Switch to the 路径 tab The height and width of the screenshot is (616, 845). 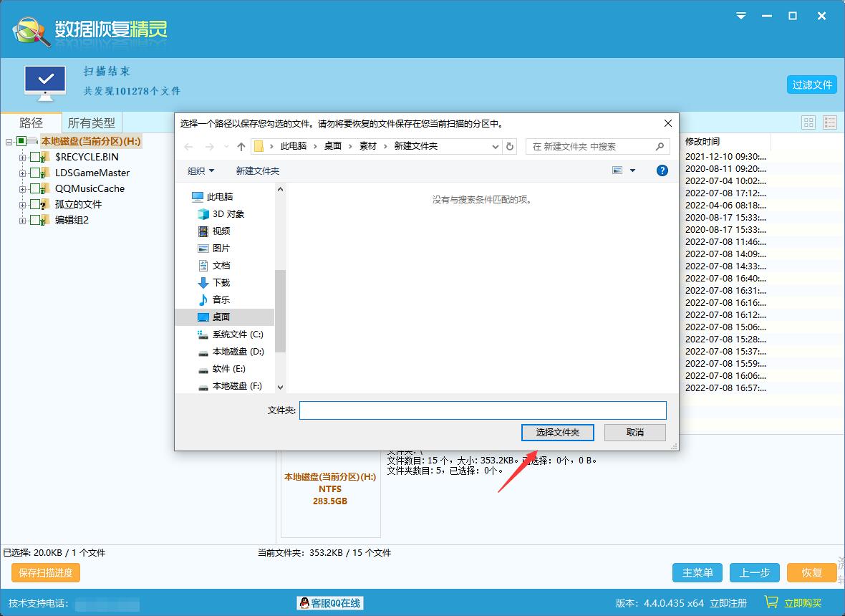click(32, 123)
